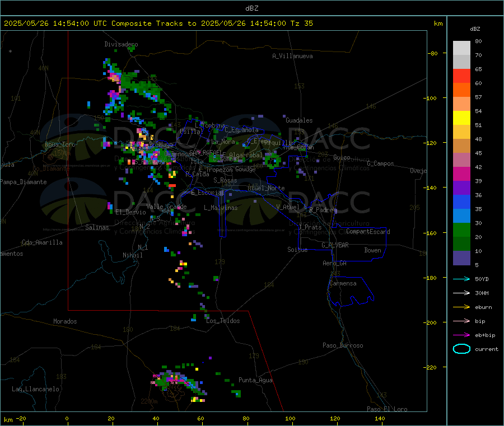
Task: Click the Paso_El_Loro place label
Action: point(388,409)
